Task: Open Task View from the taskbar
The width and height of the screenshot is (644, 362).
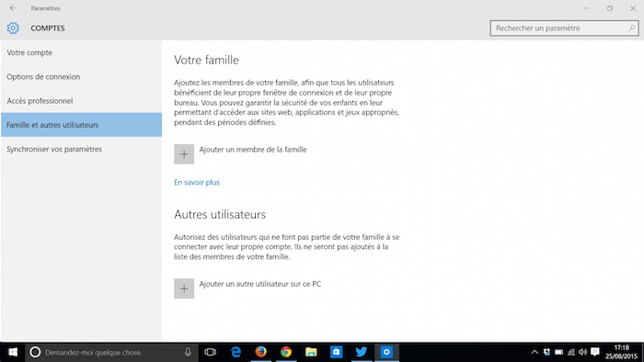Action: coord(211,352)
